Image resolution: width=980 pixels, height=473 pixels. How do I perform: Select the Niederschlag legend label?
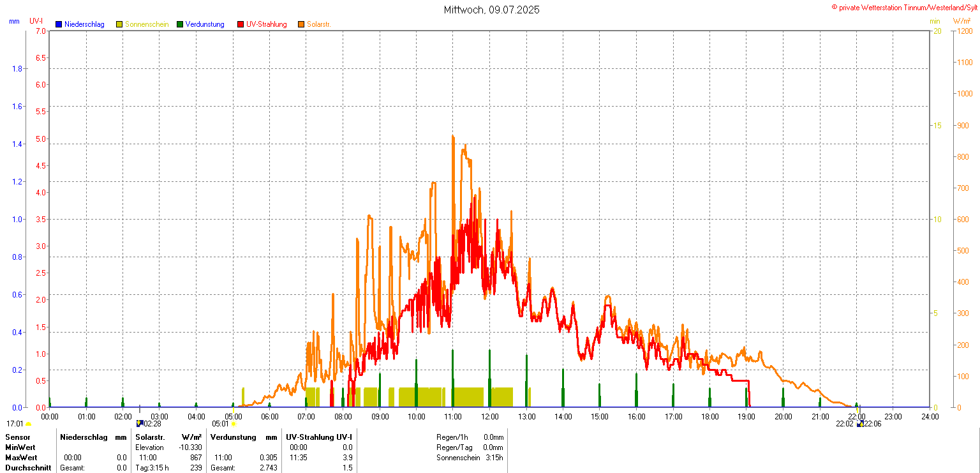[x=84, y=24]
